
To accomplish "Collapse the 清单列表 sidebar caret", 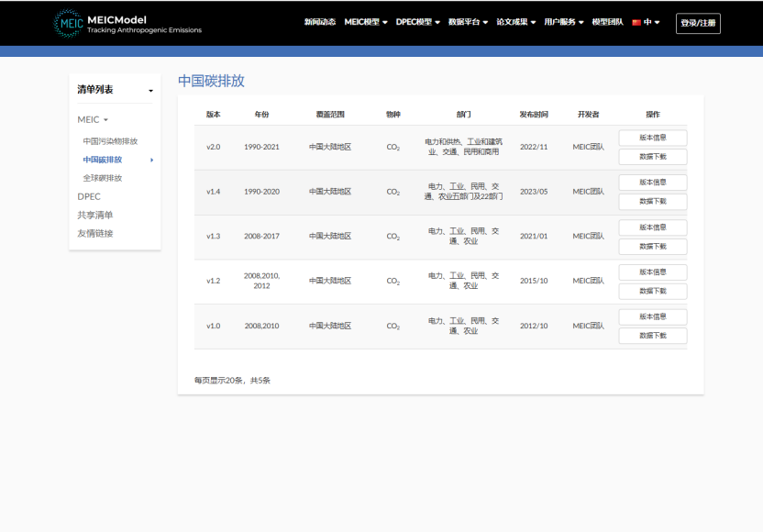I will (x=151, y=90).
